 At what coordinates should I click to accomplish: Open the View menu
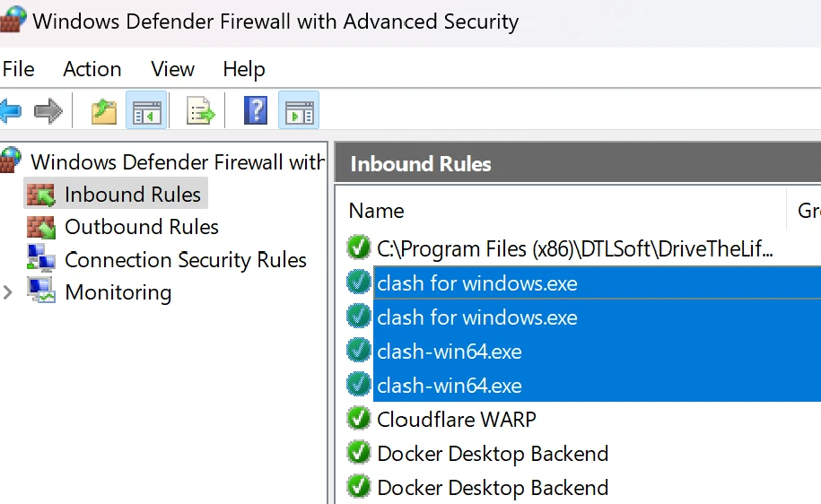tap(172, 69)
